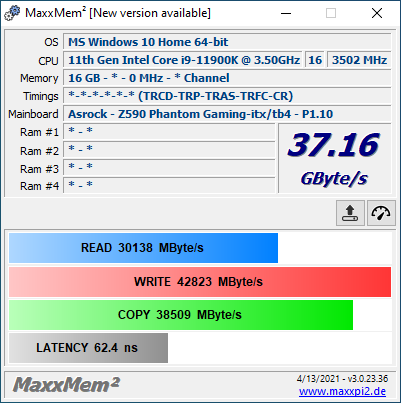Click the 37.16 GByte/s score display
Screen dimensions: 401x403
click(x=334, y=159)
